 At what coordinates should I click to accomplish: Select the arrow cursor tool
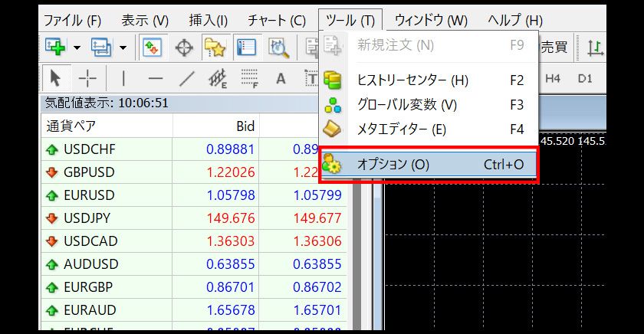(x=55, y=77)
